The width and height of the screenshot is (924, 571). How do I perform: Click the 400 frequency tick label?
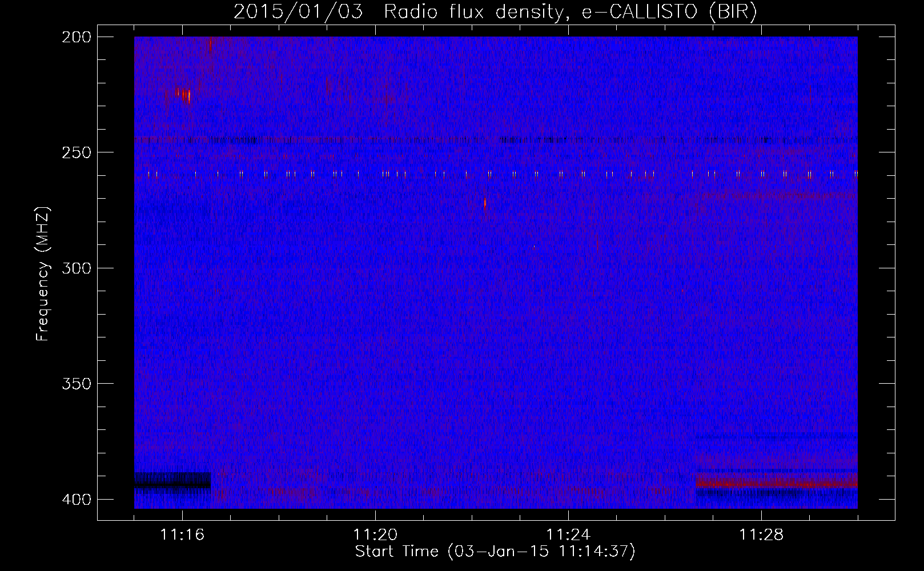click(x=76, y=499)
